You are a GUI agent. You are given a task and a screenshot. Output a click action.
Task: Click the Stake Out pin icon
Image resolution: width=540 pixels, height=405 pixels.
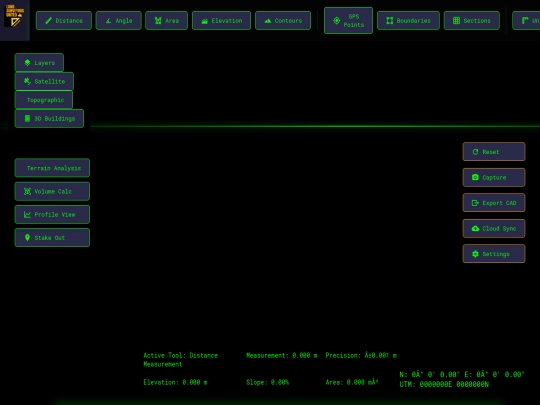point(27,237)
